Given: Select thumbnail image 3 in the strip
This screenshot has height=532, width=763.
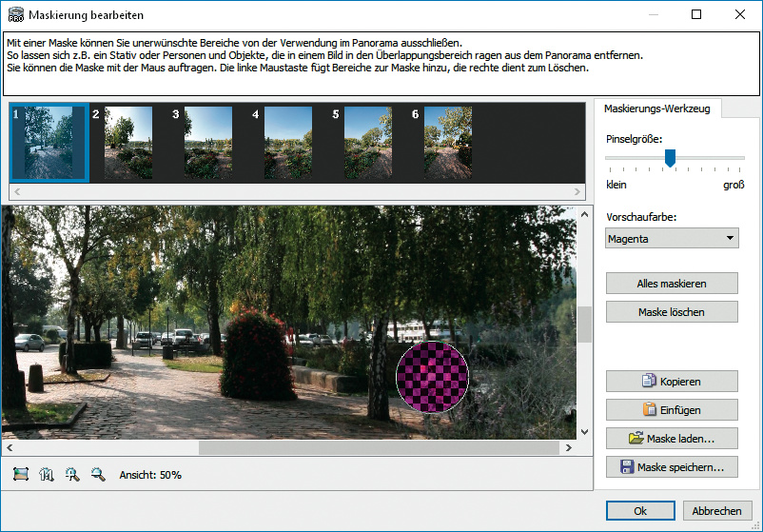Looking at the screenshot, I should coord(207,143).
